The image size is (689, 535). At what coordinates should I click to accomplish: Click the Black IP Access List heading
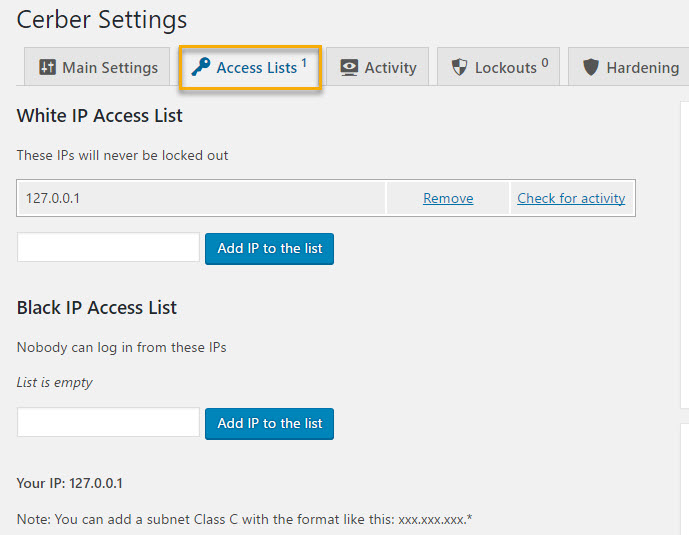tap(97, 307)
